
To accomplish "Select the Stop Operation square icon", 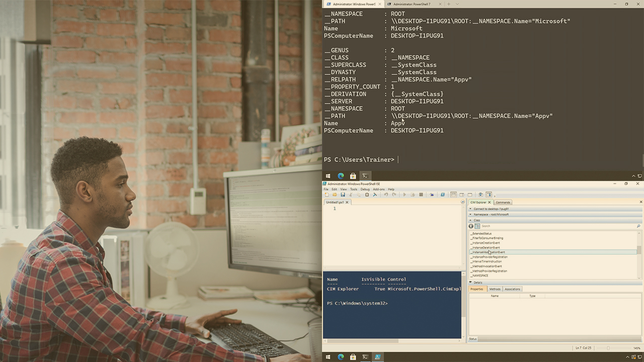I will tap(421, 195).
